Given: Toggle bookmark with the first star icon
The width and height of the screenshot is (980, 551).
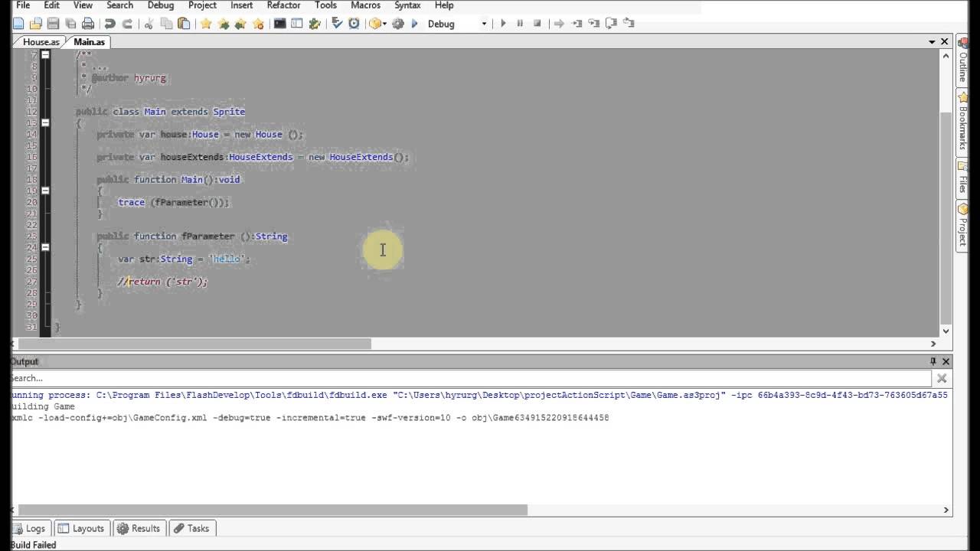Looking at the screenshot, I should click(206, 24).
